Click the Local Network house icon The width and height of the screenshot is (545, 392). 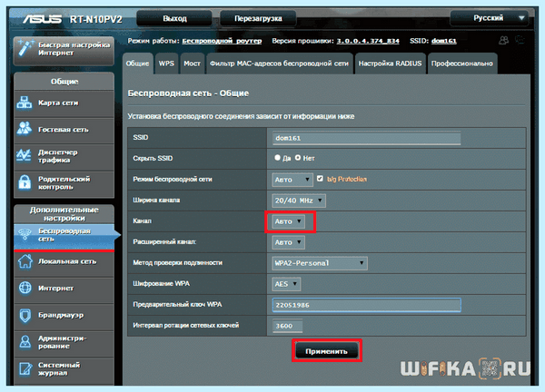pos(25,261)
